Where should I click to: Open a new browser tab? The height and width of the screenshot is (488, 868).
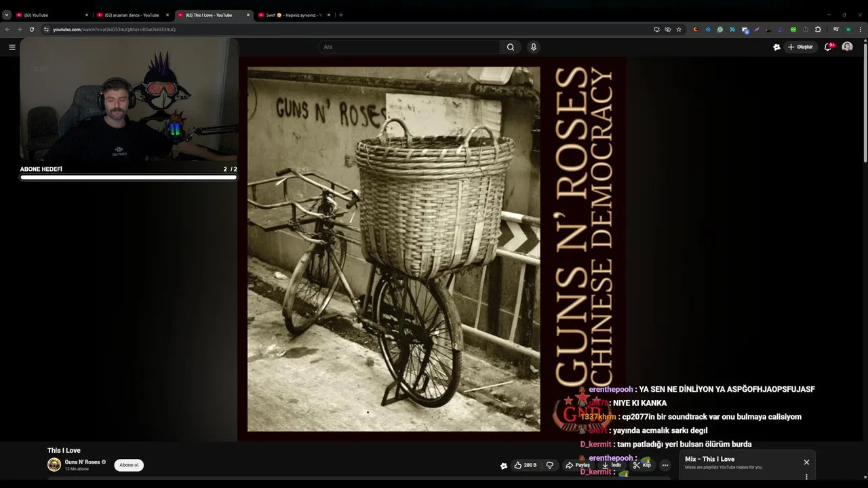coord(340,15)
